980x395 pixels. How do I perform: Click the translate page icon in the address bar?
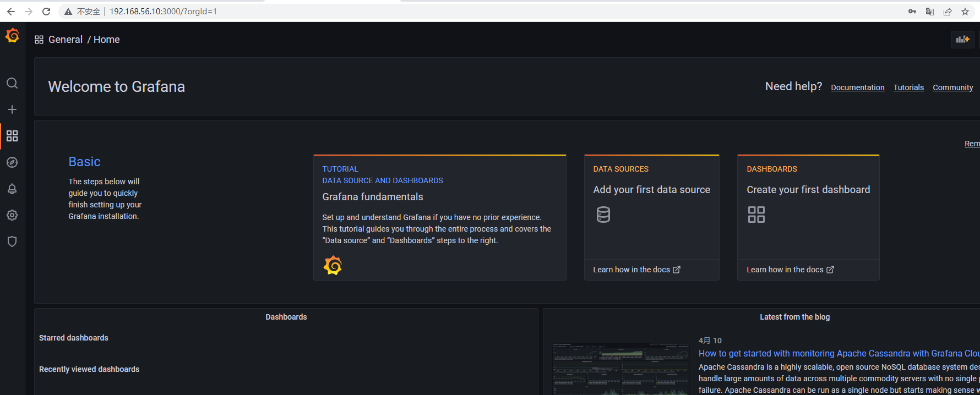(930, 12)
